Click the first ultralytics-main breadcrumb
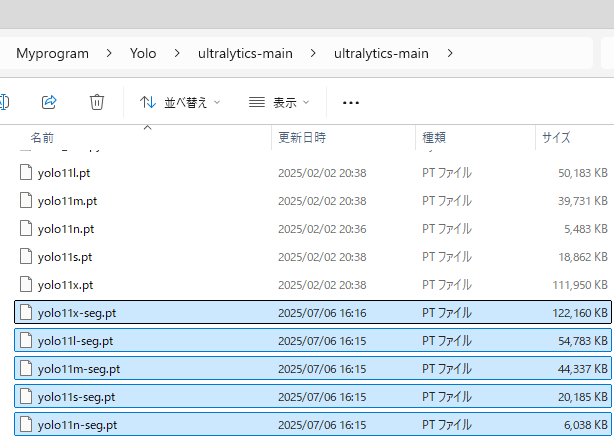 click(245, 53)
